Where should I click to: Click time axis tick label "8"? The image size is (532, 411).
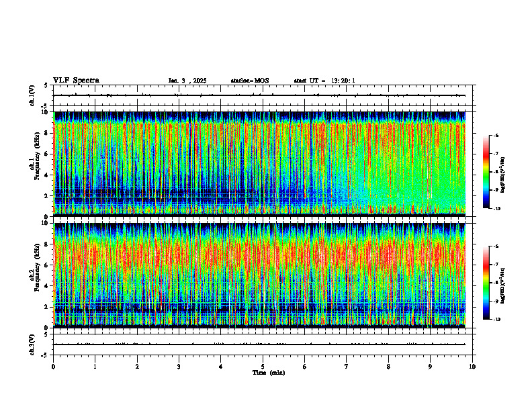pyautogui.click(x=388, y=367)
